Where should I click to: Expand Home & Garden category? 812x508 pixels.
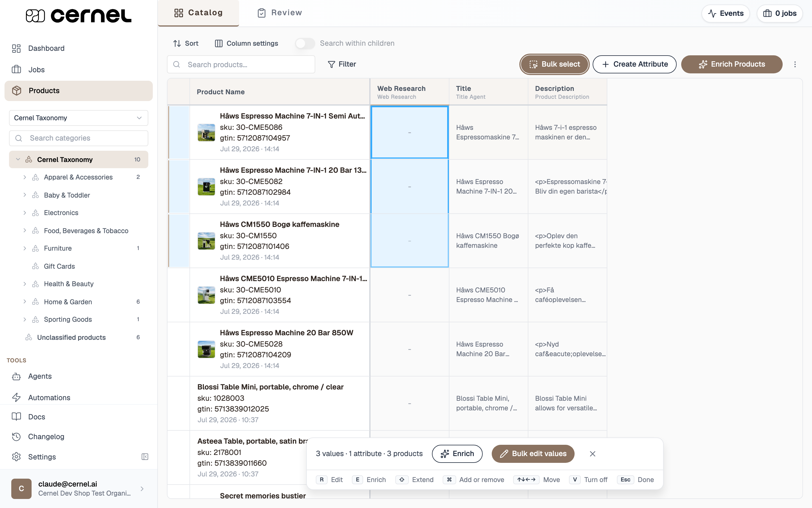25,302
